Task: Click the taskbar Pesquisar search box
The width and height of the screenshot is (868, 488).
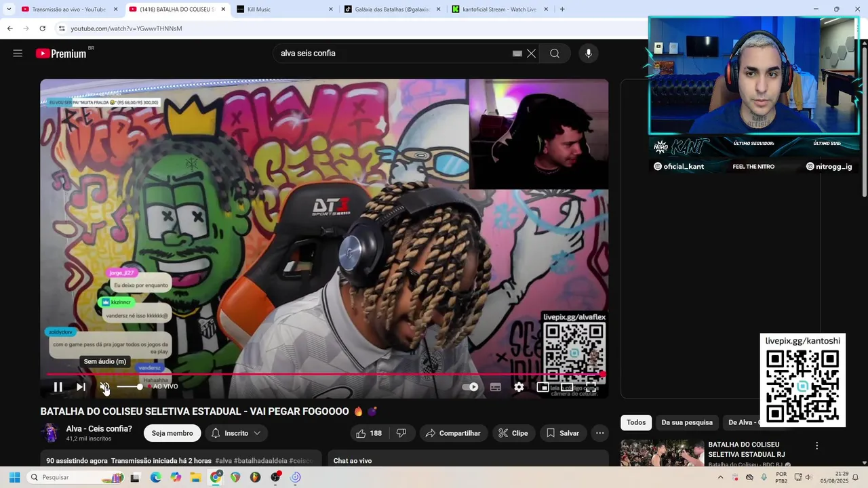Action: click(75, 477)
